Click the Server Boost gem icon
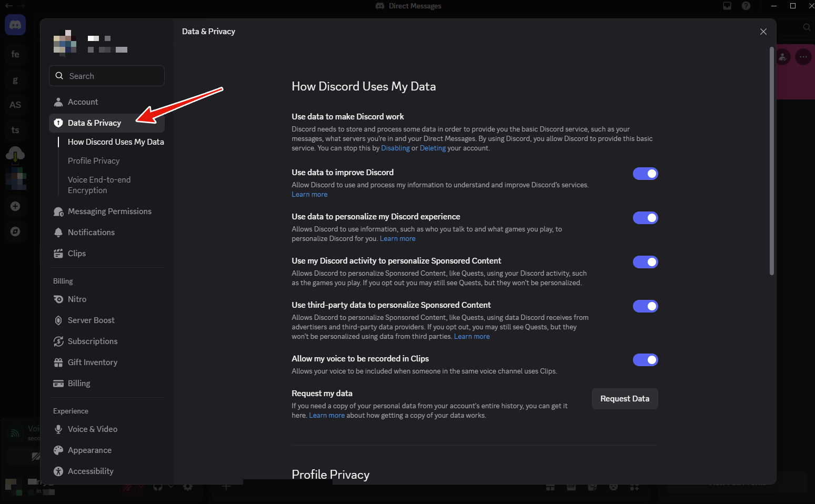The image size is (815, 504). [58, 320]
